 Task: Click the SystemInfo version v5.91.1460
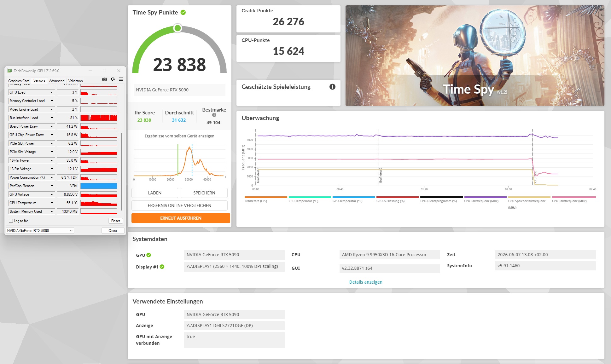(x=545, y=266)
